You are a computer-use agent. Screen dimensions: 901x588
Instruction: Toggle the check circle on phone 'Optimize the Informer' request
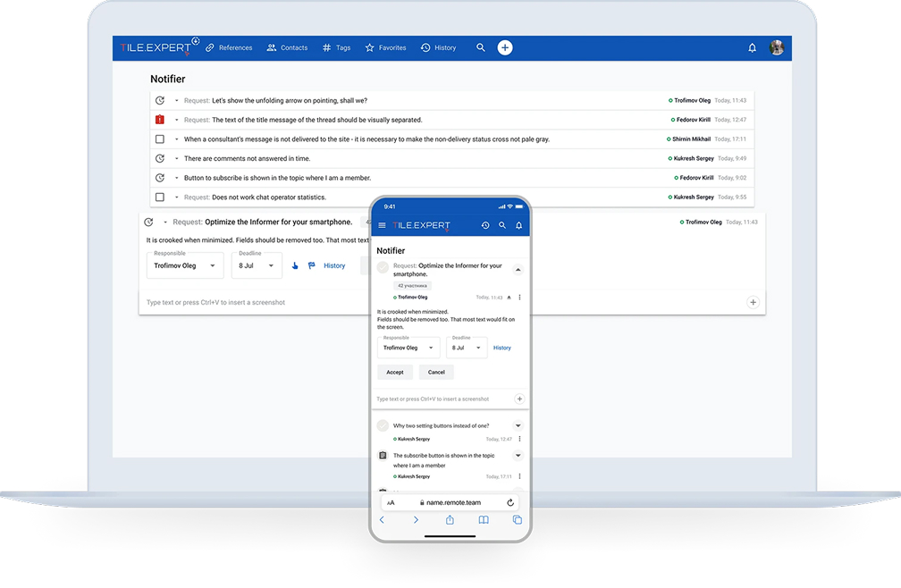coord(383,266)
